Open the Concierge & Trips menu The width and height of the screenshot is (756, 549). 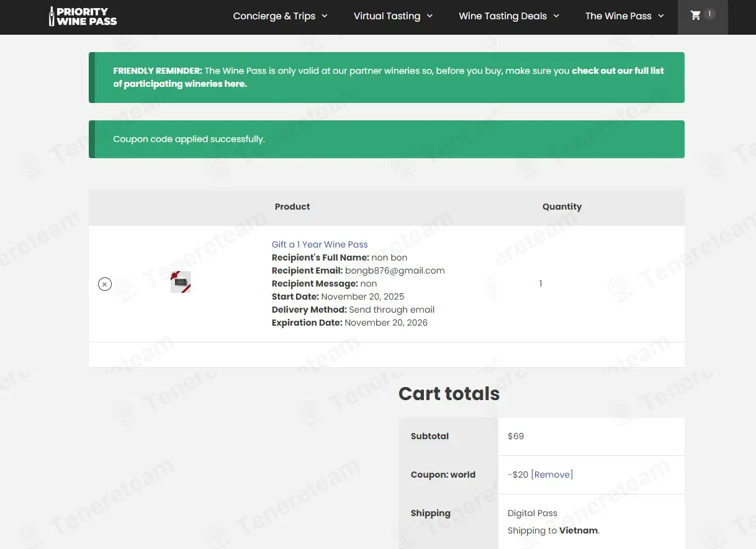click(274, 16)
